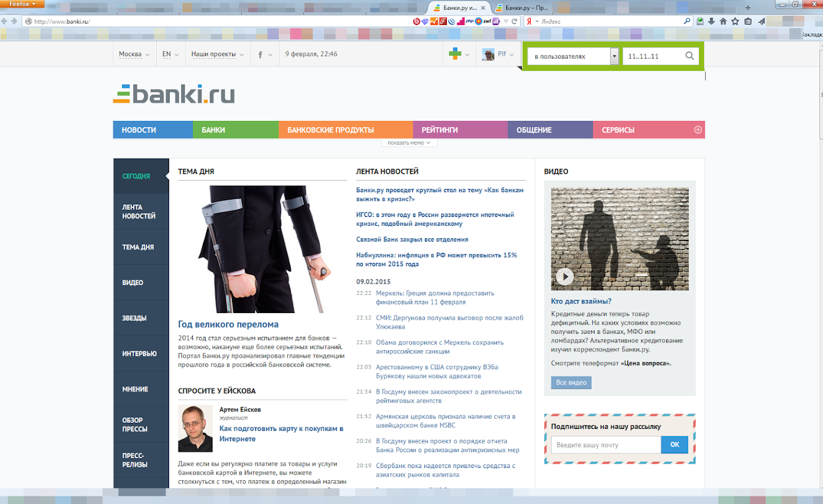Close the active Банки.ру tab

(x=484, y=8)
